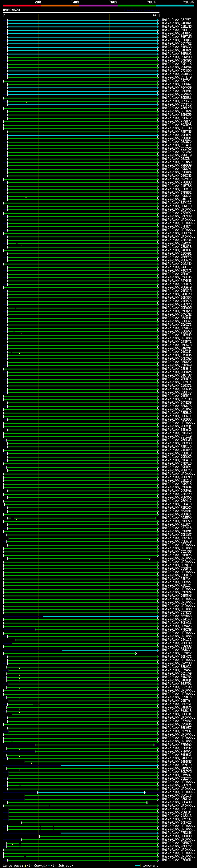This screenshot has height=868, width=197.
Task: Select hit label UniRef100_C1BTB6
Action: [x=177, y=186]
